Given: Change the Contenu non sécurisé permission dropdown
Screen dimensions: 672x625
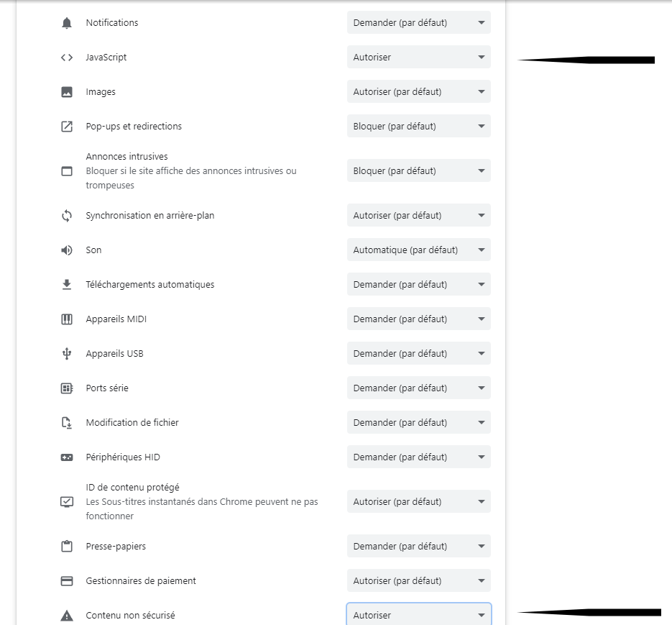Looking at the screenshot, I should pyautogui.click(x=419, y=615).
